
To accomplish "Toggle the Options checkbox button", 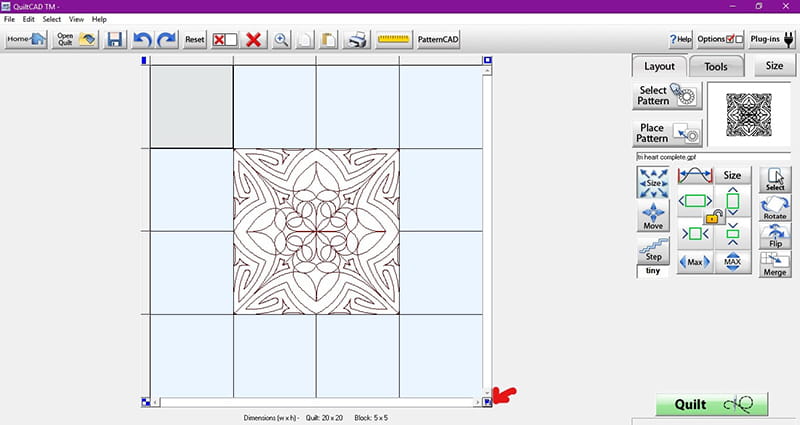I will (720, 39).
